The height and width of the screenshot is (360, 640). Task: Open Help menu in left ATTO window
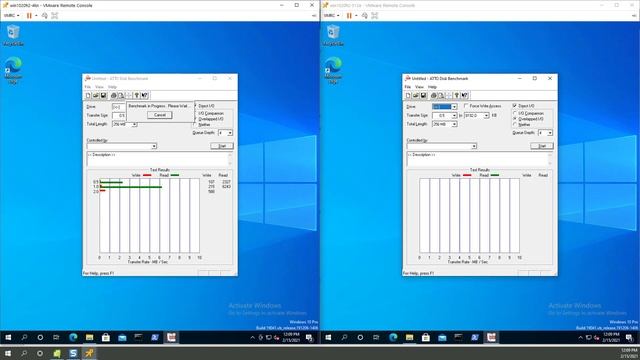[112, 87]
